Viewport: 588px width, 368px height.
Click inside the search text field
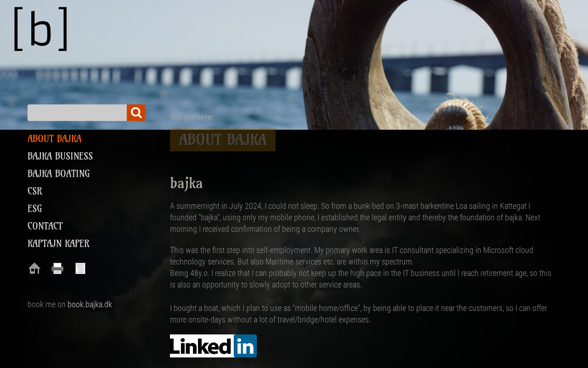pos(77,113)
